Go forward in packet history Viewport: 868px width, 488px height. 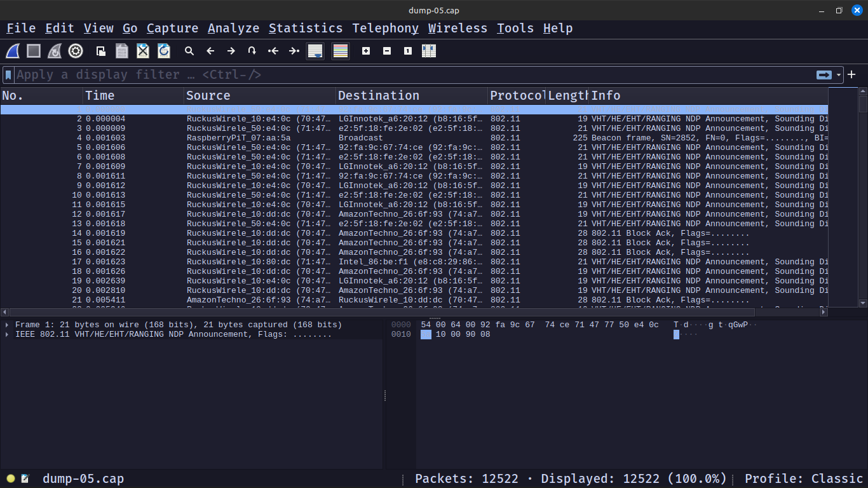coord(231,51)
